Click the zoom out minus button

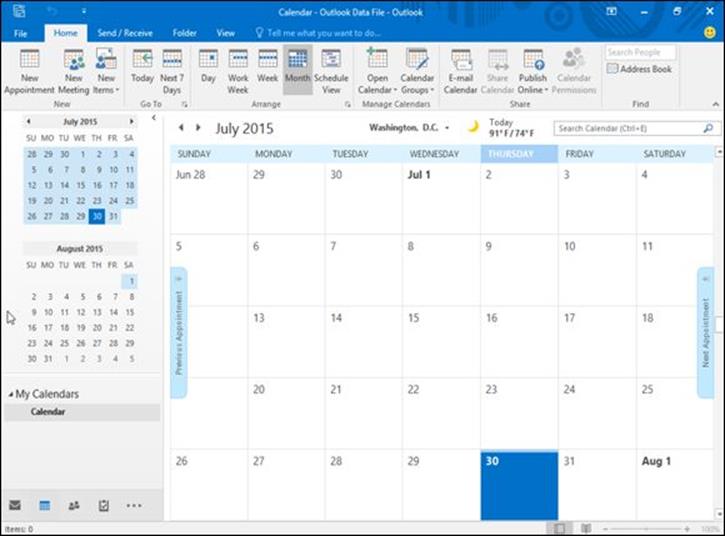605,528
